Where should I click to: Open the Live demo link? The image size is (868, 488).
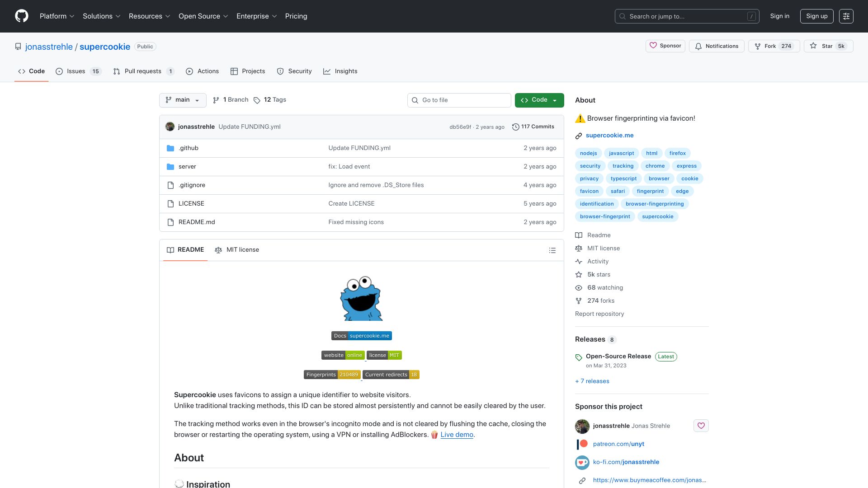[457, 435]
